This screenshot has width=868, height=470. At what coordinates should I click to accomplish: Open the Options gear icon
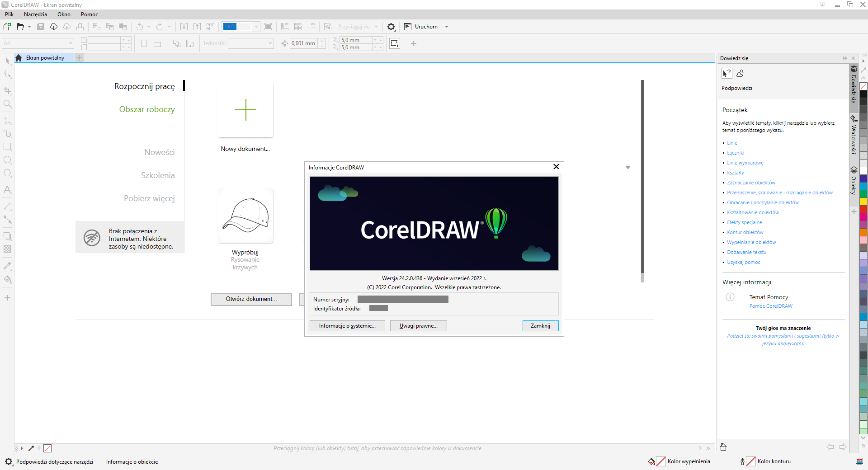tap(391, 27)
